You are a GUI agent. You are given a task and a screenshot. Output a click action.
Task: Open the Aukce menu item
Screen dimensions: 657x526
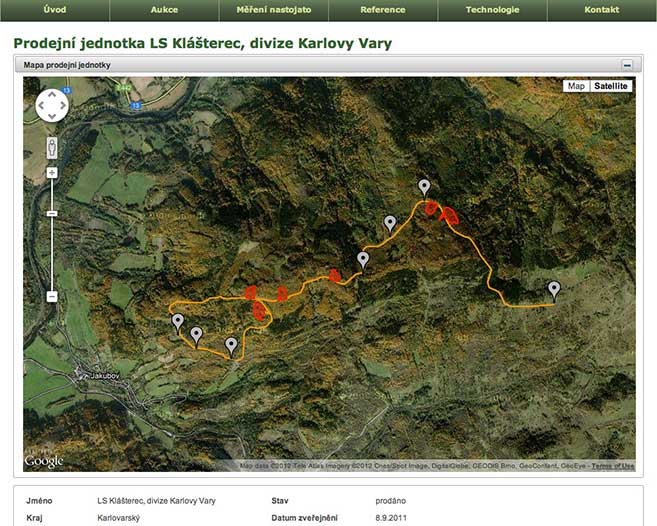pos(164,10)
